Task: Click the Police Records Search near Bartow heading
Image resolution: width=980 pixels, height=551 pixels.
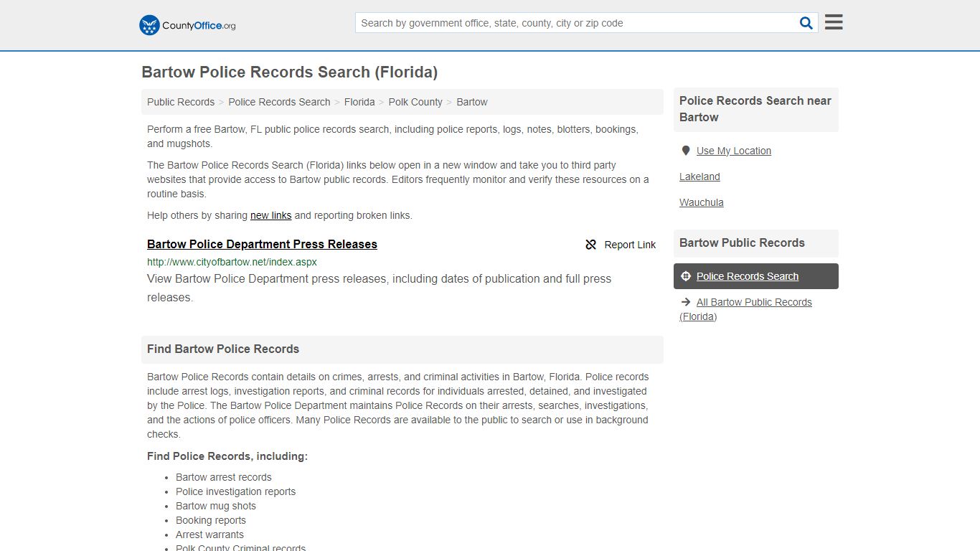Action: pyautogui.click(x=755, y=109)
